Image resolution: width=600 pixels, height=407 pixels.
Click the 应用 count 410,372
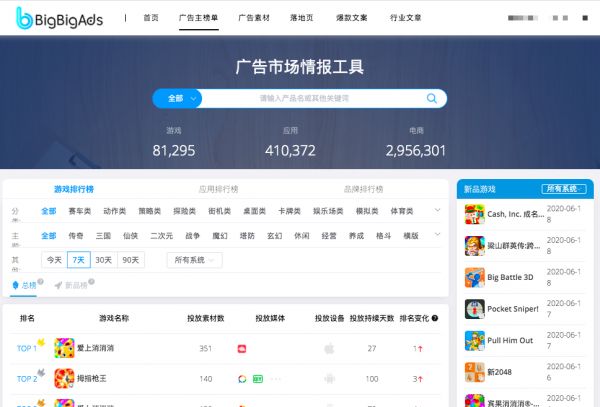pyautogui.click(x=290, y=151)
